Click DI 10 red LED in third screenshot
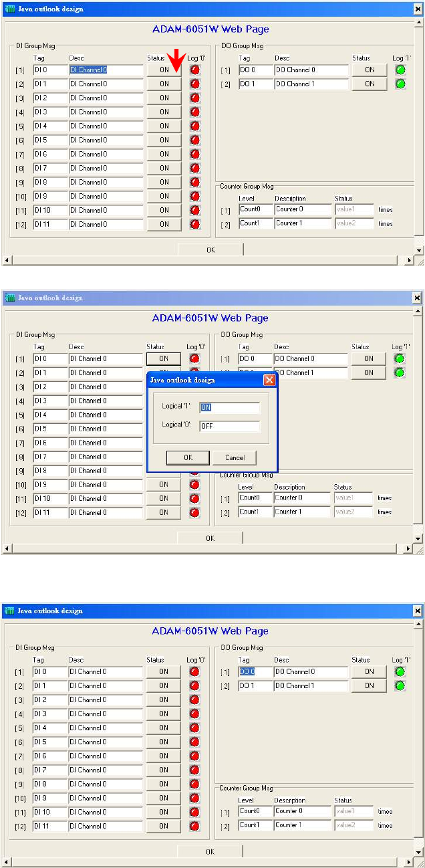Viewport: 425px width, 868px height. point(194,812)
